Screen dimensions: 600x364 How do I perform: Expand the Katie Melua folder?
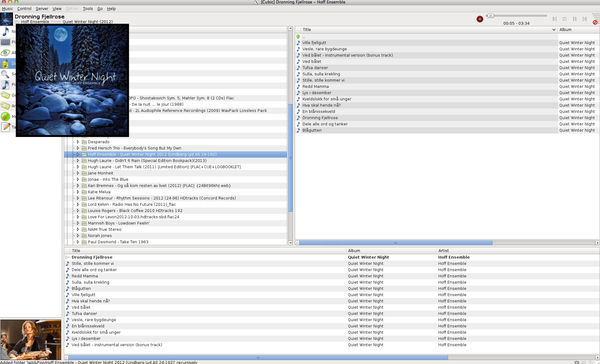[78, 192]
